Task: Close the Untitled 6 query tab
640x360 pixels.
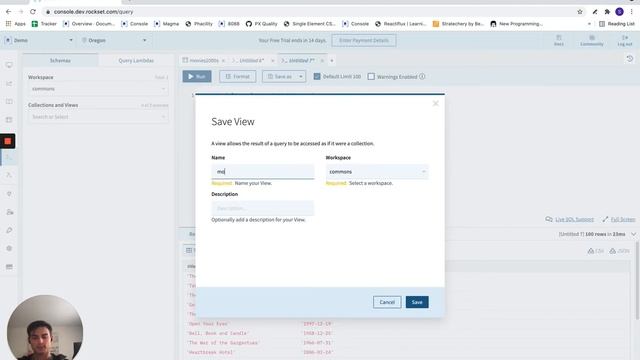Action: tap(273, 61)
